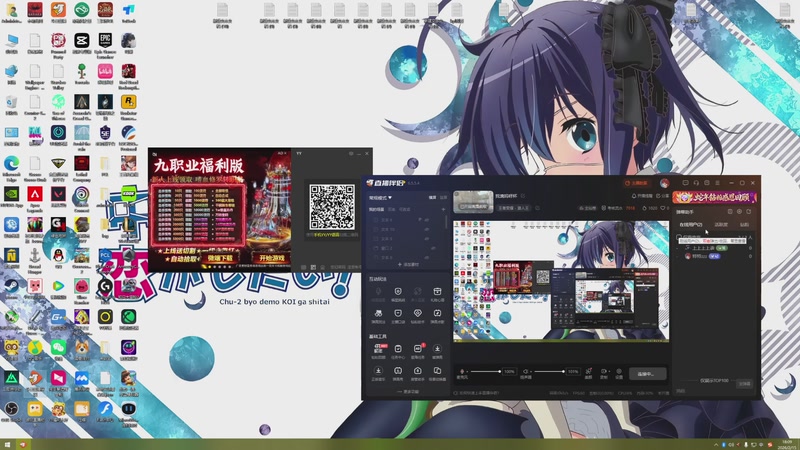Click the 添加素材 add source button

coord(408,265)
